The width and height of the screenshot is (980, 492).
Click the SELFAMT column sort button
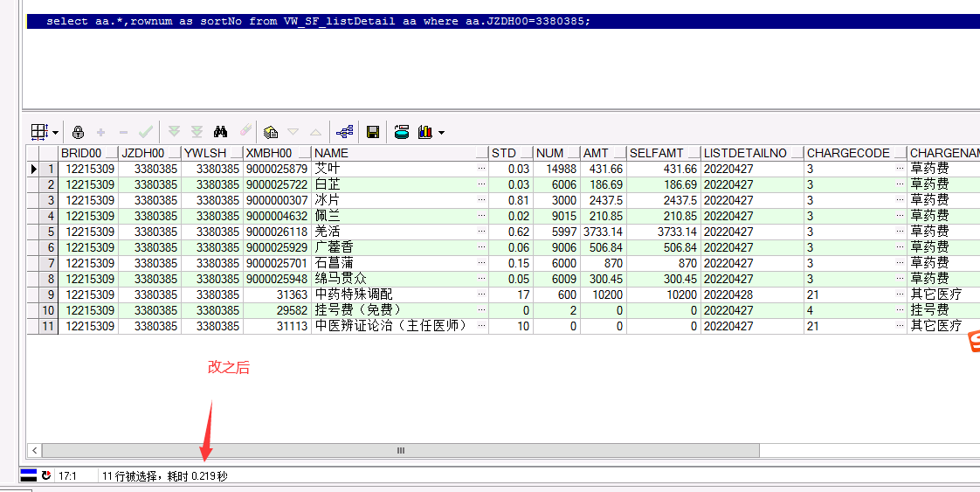pyautogui.click(x=694, y=153)
